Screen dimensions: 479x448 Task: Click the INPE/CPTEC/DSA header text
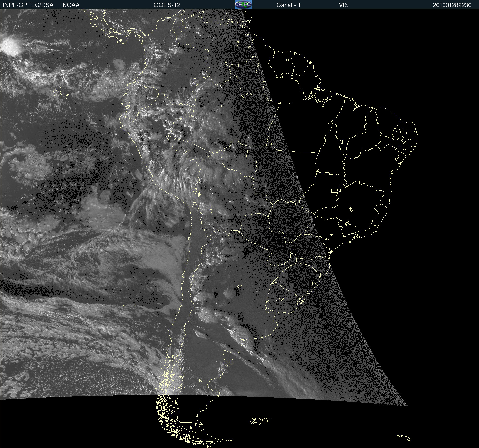(x=28, y=5)
